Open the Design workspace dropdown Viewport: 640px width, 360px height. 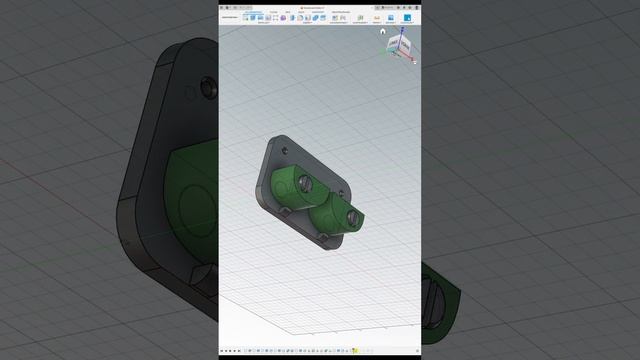coord(229,18)
